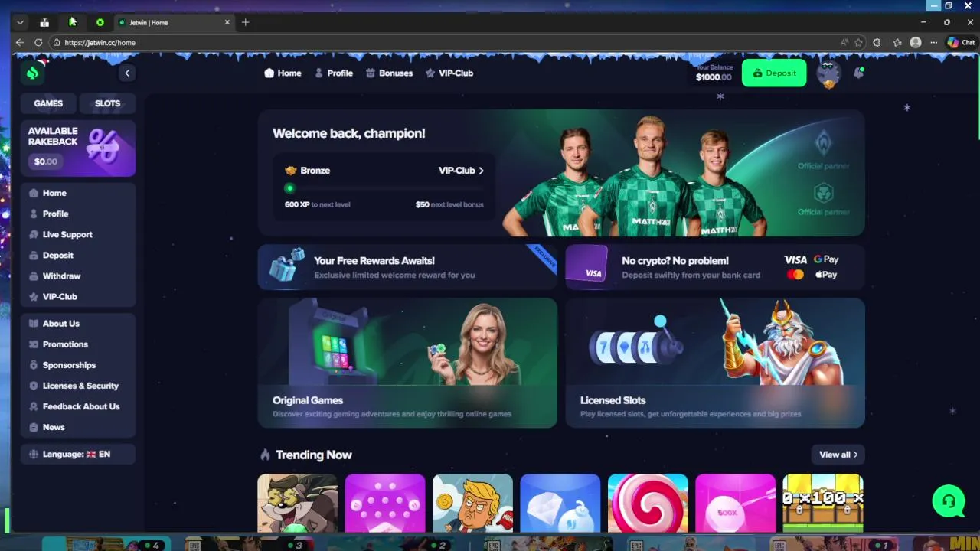Click the Your Balance $1000.00 display

(714, 73)
